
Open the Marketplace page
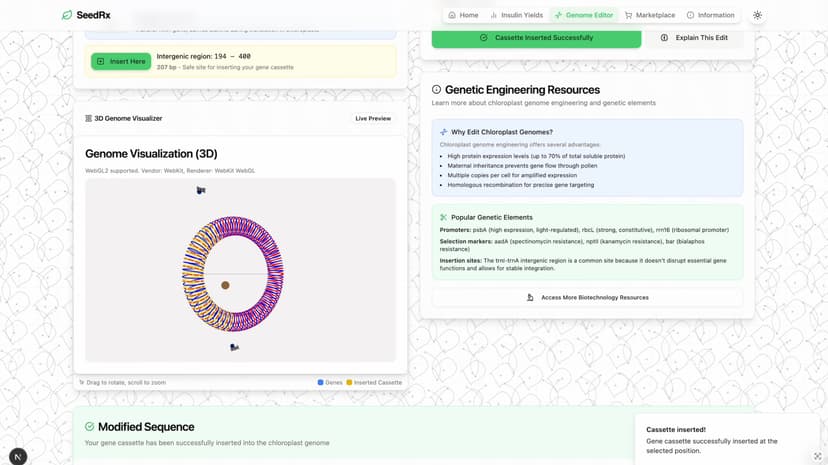coord(650,15)
